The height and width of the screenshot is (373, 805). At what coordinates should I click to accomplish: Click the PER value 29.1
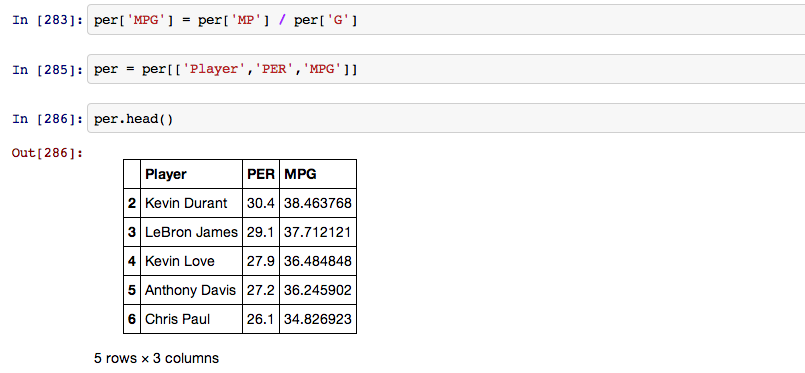pos(261,232)
